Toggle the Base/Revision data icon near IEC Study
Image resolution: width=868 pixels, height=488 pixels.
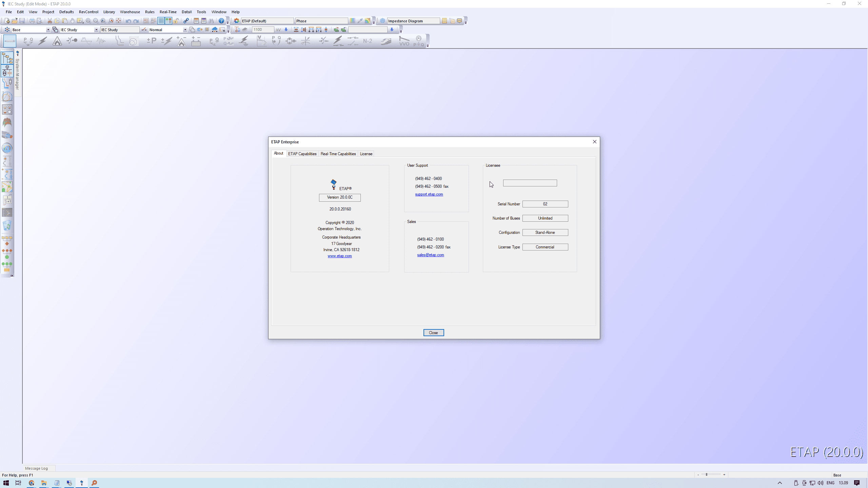tap(55, 29)
